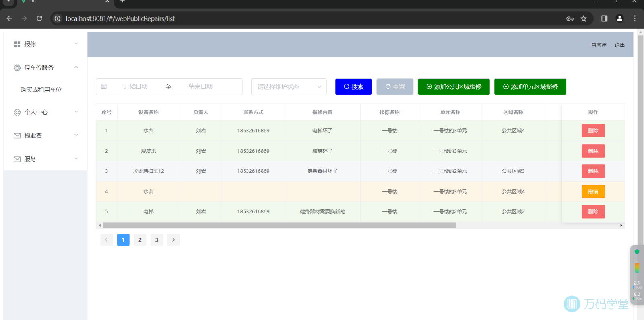Click the table scrollbar right arrow
Image resolution: width=644 pixels, height=320 pixels.
pos(621,226)
